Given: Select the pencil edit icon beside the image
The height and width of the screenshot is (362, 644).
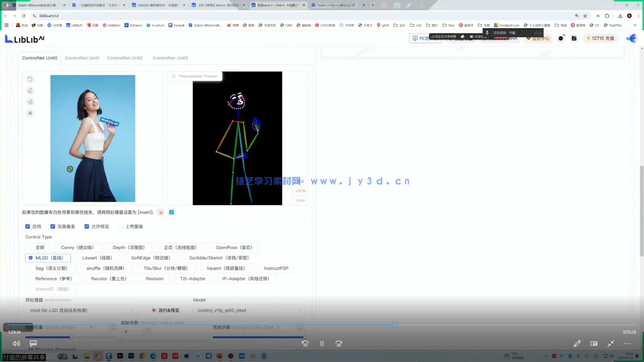Looking at the screenshot, I should point(30,90).
